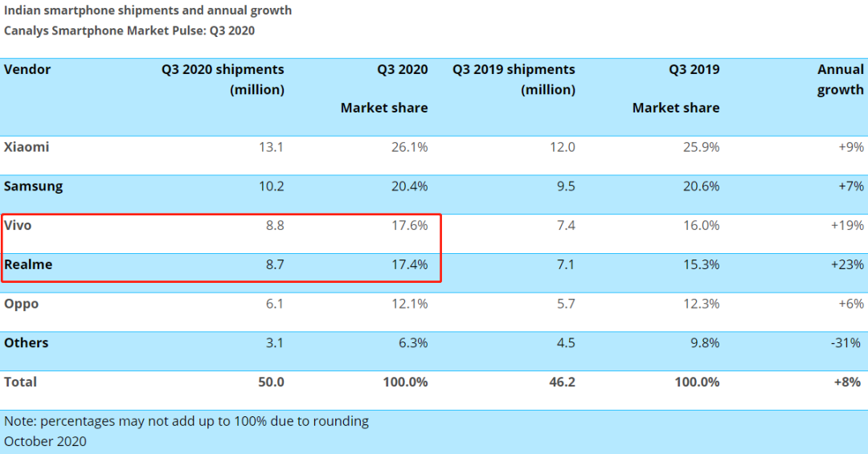The height and width of the screenshot is (454, 868).
Task: Click Vivo's +19% growth value
Action: pyautogui.click(x=848, y=225)
